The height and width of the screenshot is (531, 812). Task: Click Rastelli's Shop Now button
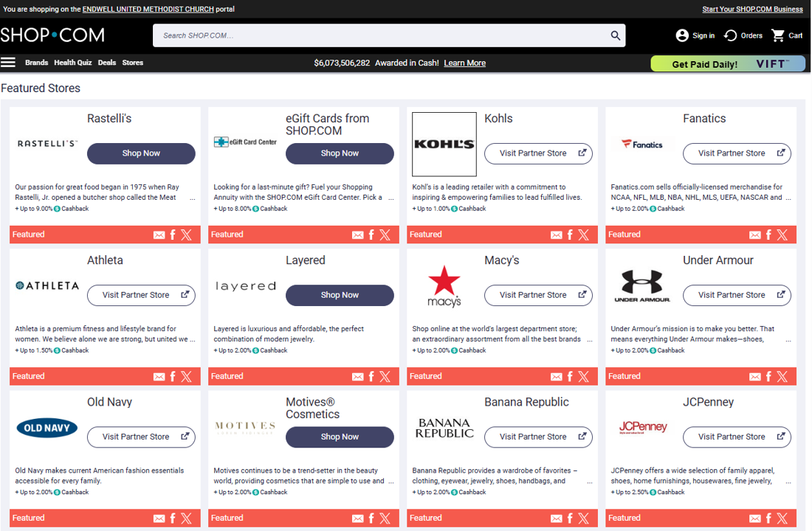click(x=141, y=153)
